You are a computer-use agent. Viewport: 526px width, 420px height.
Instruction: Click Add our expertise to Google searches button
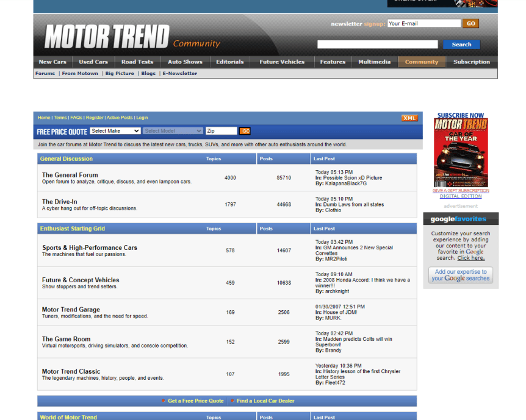461,275
